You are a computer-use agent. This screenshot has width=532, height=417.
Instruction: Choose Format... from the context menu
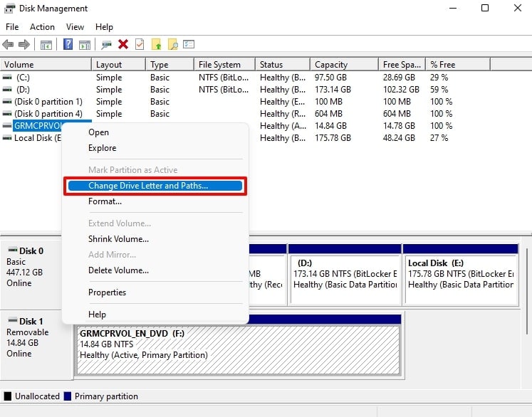click(x=155, y=201)
